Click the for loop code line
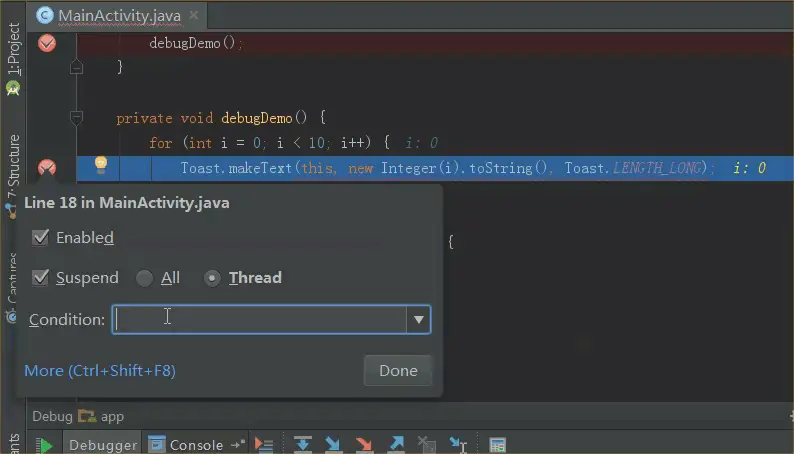 (x=269, y=143)
